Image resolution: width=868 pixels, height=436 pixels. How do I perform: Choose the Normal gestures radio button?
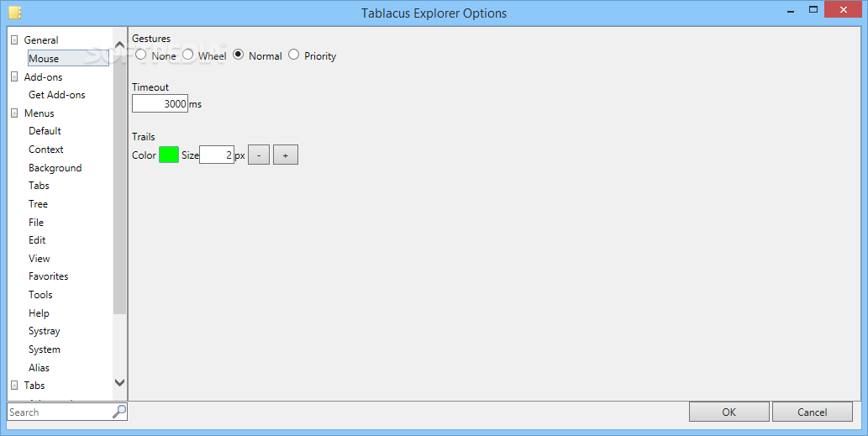(x=238, y=55)
